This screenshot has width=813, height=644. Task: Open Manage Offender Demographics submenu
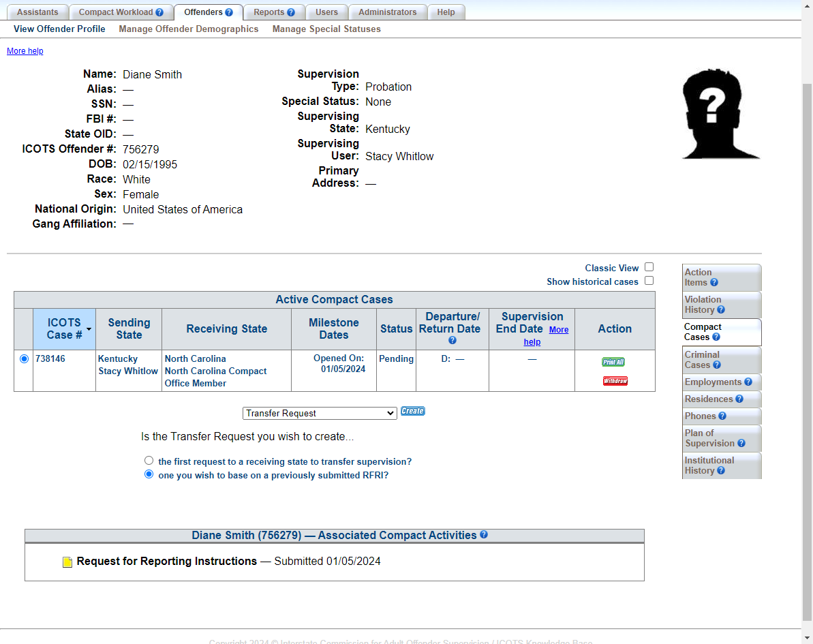[189, 29]
